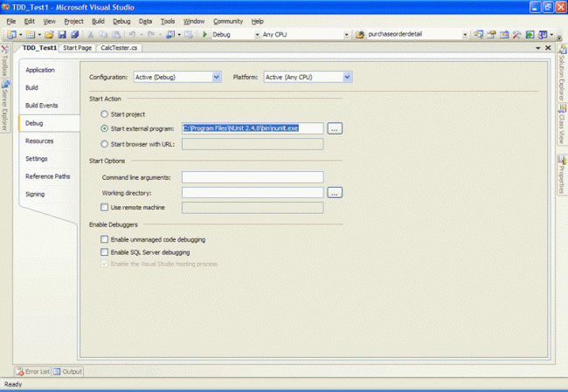Click the Save All toolbar icon
Screen dimensions: 568x392
tap(75, 34)
